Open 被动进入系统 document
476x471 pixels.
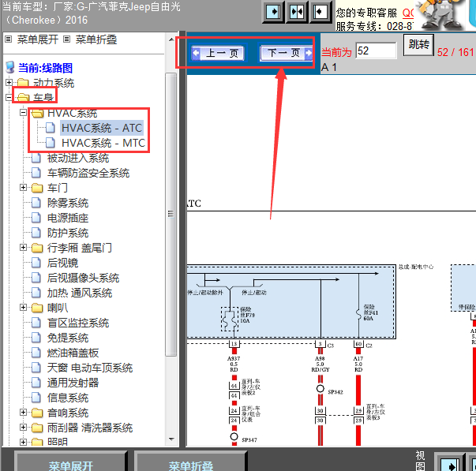(78, 158)
